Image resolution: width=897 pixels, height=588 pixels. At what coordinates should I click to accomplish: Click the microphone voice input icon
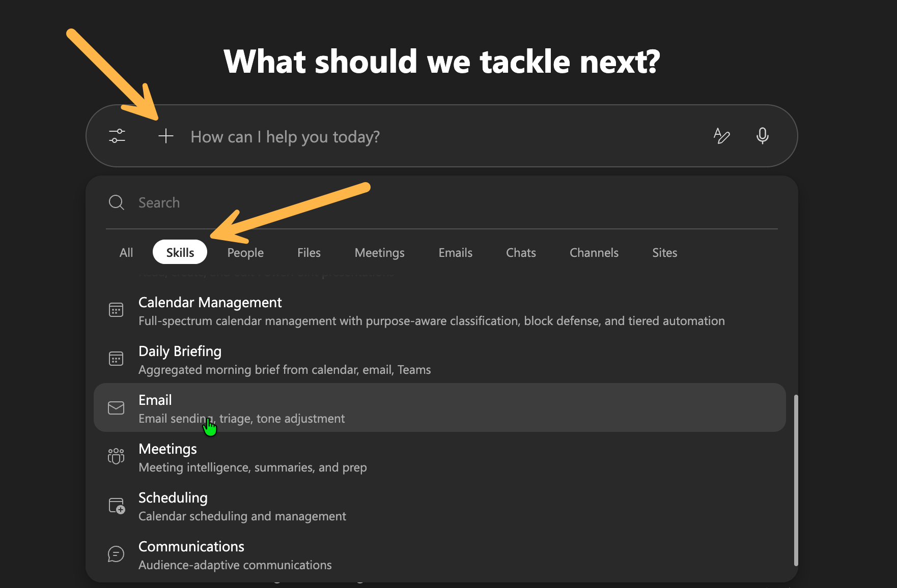[762, 136]
